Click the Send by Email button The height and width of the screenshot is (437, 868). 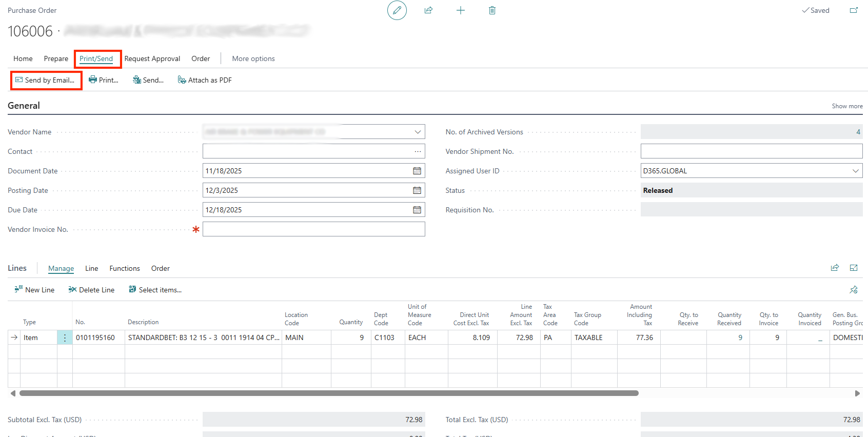pyautogui.click(x=46, y=80)
